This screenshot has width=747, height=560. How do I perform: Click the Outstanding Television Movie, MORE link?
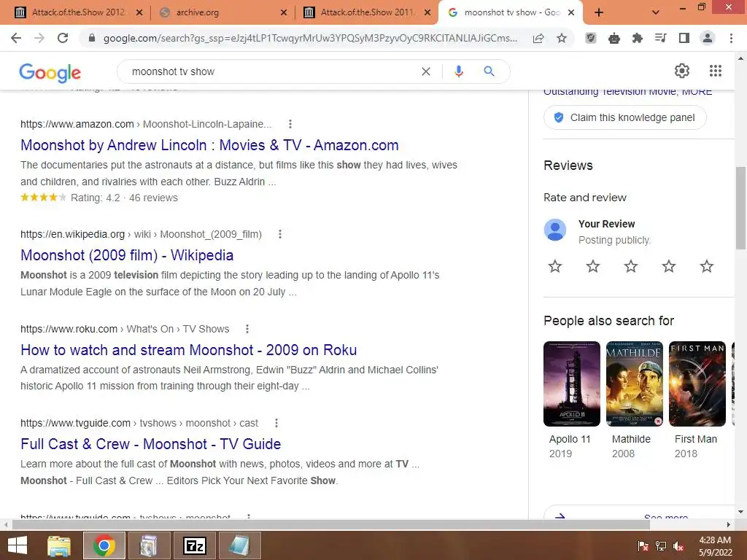tap(628, 91)
